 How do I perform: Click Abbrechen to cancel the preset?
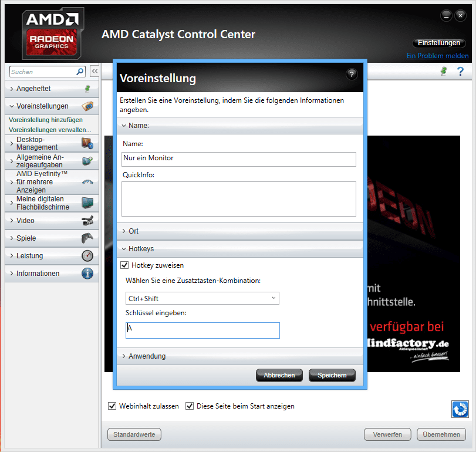click(x=279, y=376)
